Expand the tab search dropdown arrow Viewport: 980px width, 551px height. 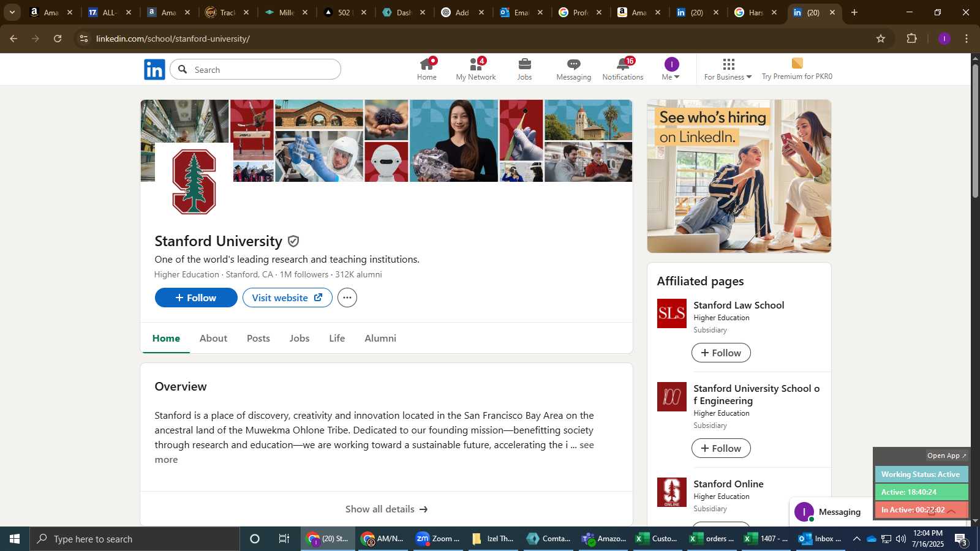click(12, 12)
